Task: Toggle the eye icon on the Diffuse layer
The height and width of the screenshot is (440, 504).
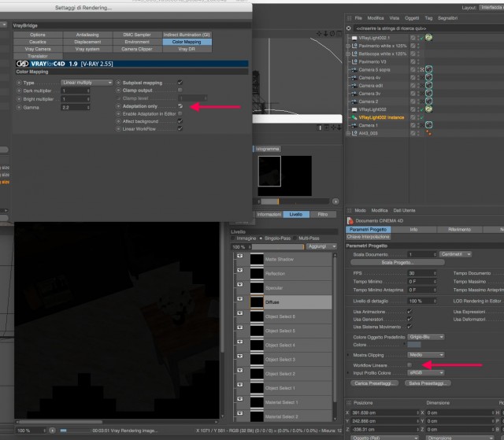Action: [x=239, y=298]
